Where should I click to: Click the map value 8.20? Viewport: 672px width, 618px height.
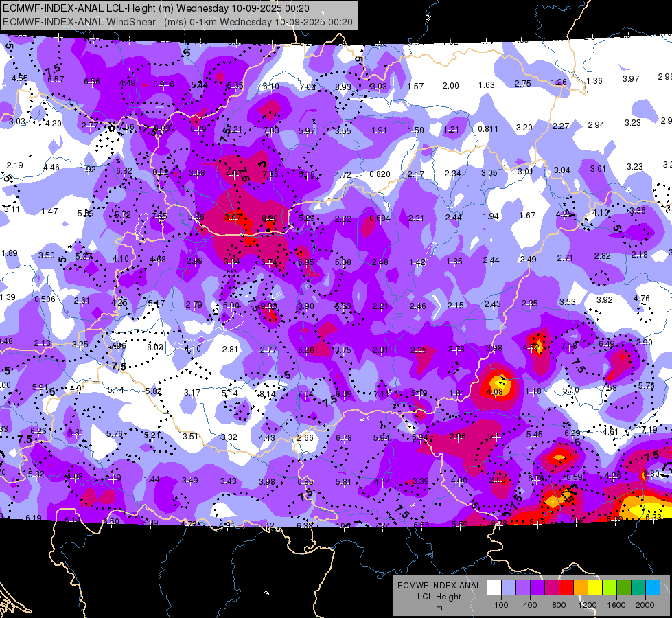pos(270,218)
